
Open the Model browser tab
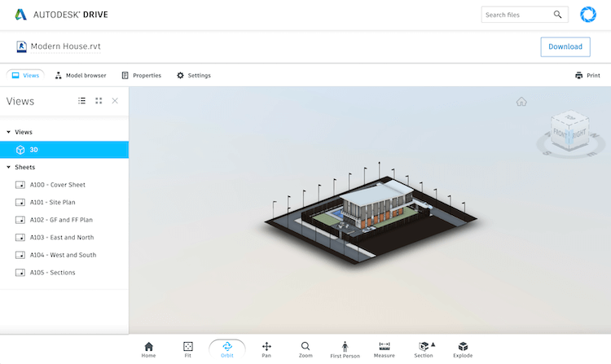point(81,76)
